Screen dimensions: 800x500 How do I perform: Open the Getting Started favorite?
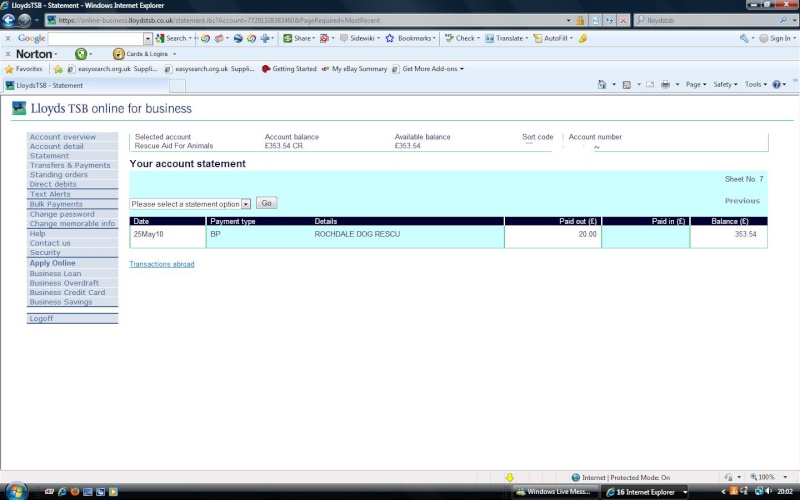pos(289,69)
